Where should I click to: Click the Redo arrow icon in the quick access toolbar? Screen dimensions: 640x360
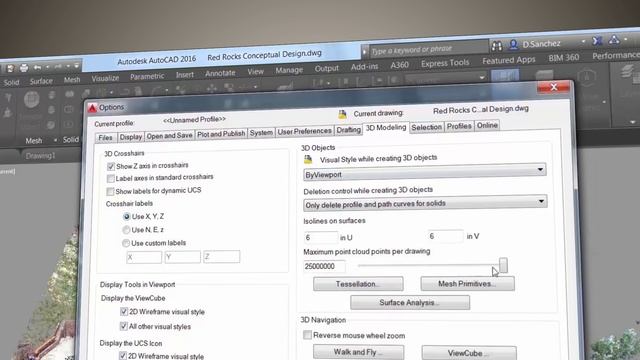[58, 67]
